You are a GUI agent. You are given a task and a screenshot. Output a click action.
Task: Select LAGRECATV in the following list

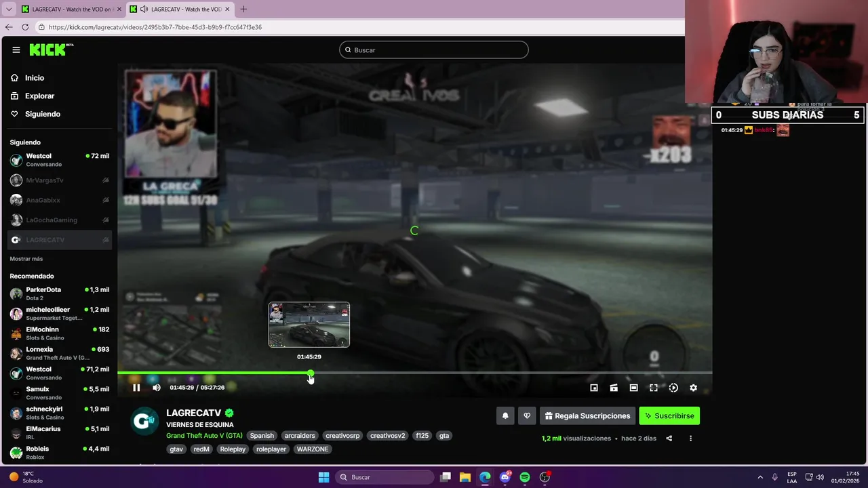[x=60, y=240]
